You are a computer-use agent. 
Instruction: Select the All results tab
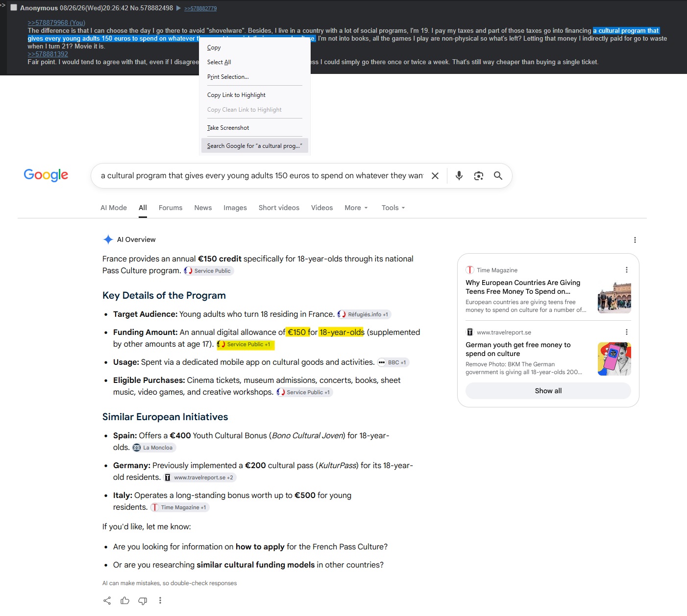pos(143,208)
